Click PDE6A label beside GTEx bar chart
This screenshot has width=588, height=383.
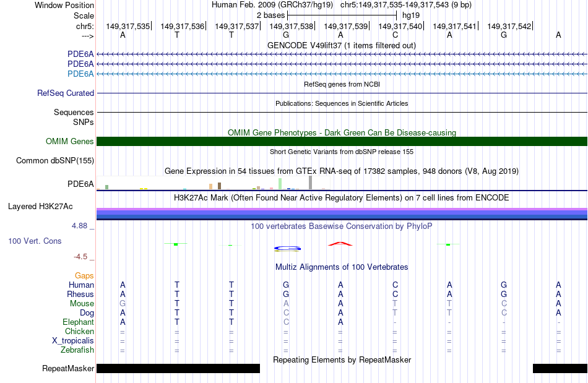(80, 184)
